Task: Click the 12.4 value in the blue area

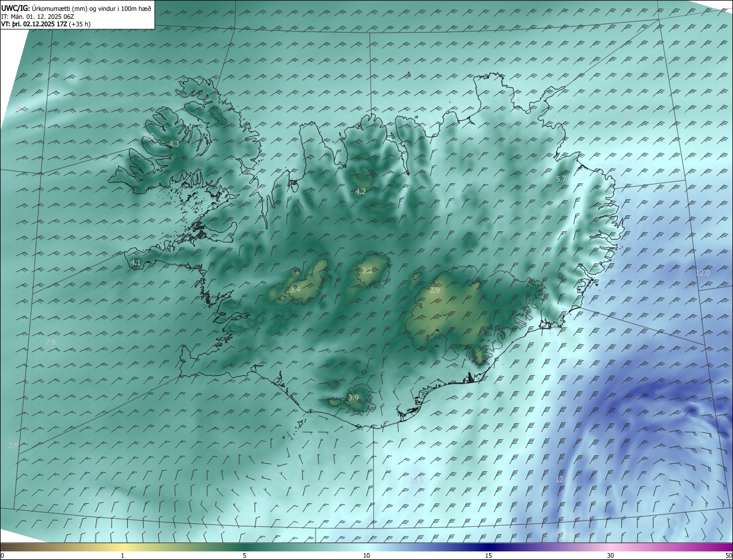Action: click(x=561, y=479)
